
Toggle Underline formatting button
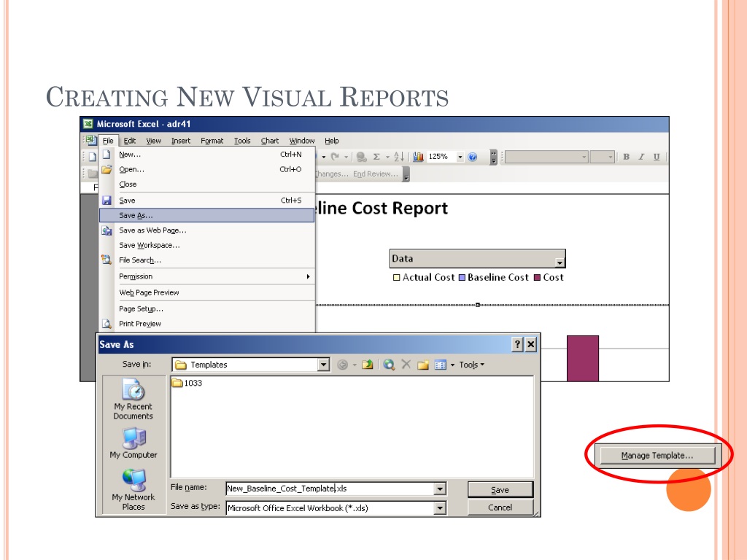pos(657,157)
